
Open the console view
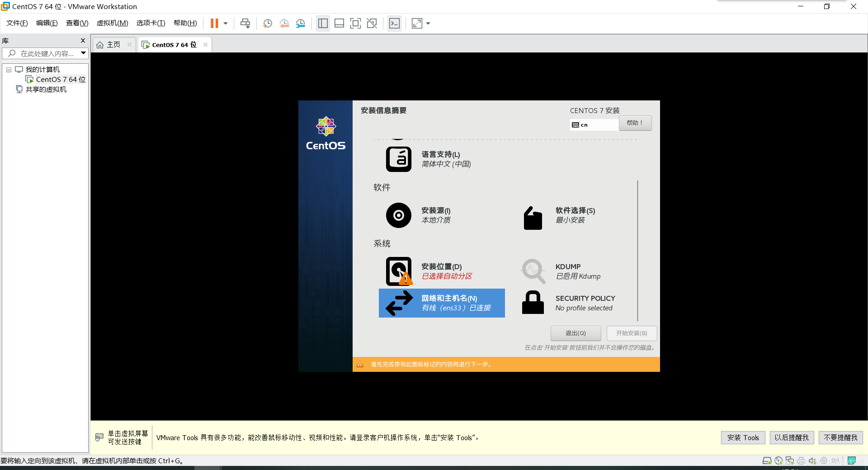point(394,24)
